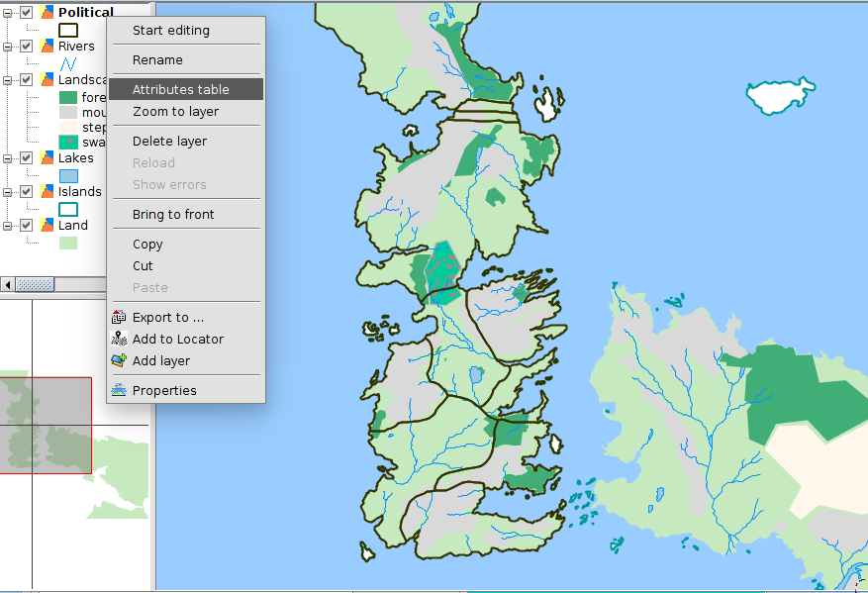Collapse the Landscape layer tree node
Viewport: 868px width, 593px height.
9,80
